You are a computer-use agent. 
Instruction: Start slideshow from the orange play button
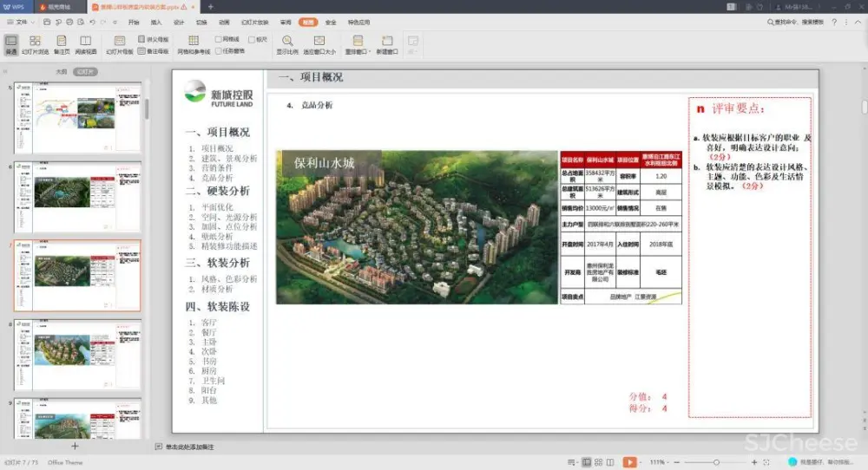[629, 462]
